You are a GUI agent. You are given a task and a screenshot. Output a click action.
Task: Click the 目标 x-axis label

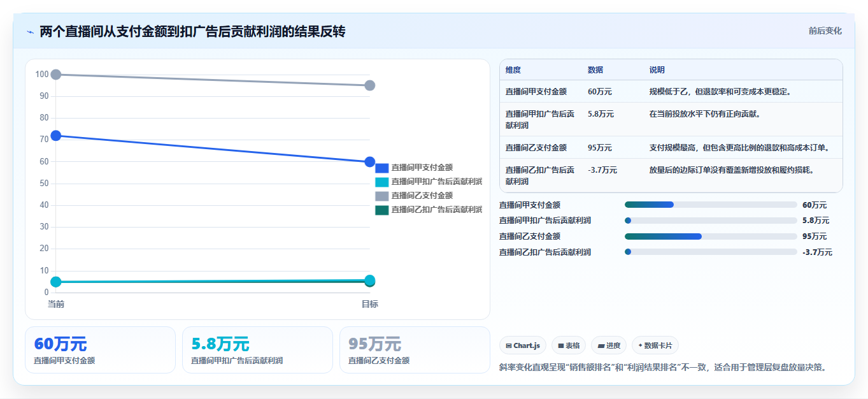pyautogui.click(x=369, y=304)
